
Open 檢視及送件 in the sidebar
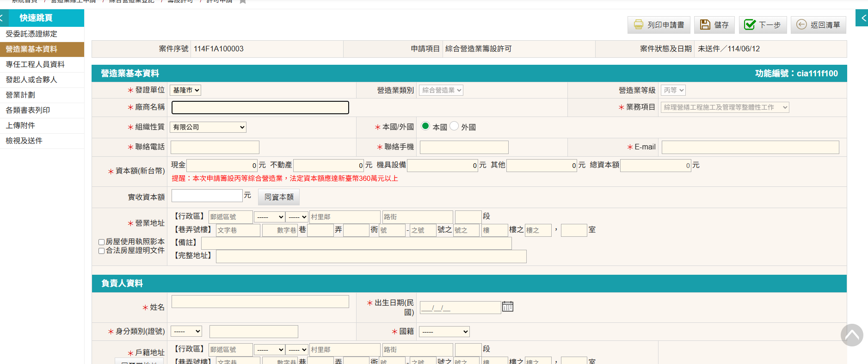coord(24,141)
